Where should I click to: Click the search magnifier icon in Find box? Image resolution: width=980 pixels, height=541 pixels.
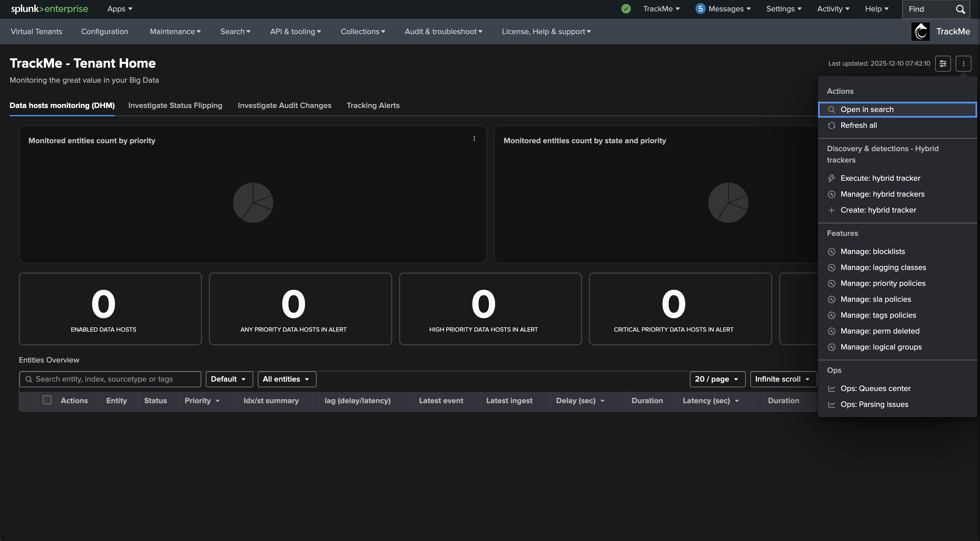pyautogui.click(x=960, y=9)
